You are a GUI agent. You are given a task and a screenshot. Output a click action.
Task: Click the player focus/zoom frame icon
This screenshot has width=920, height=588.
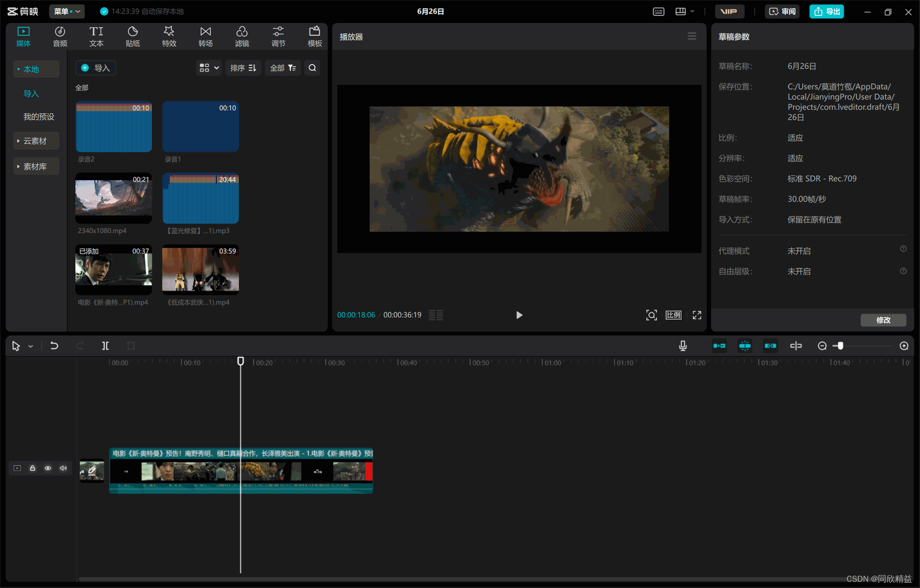tap(651, 315)
